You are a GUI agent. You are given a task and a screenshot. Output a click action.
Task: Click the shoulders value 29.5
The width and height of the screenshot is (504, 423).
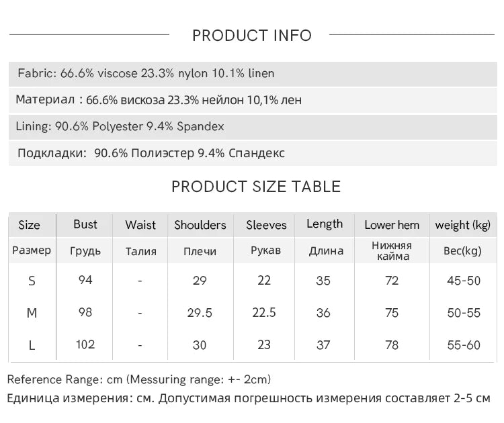pos(200,313)
